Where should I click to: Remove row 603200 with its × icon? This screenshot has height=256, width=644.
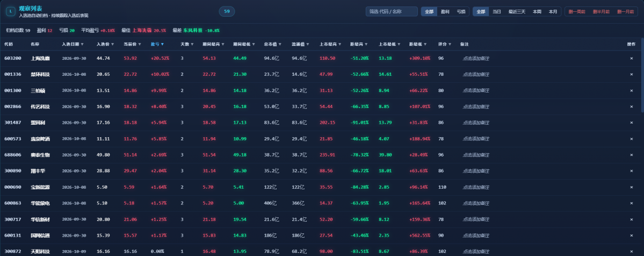631,59
